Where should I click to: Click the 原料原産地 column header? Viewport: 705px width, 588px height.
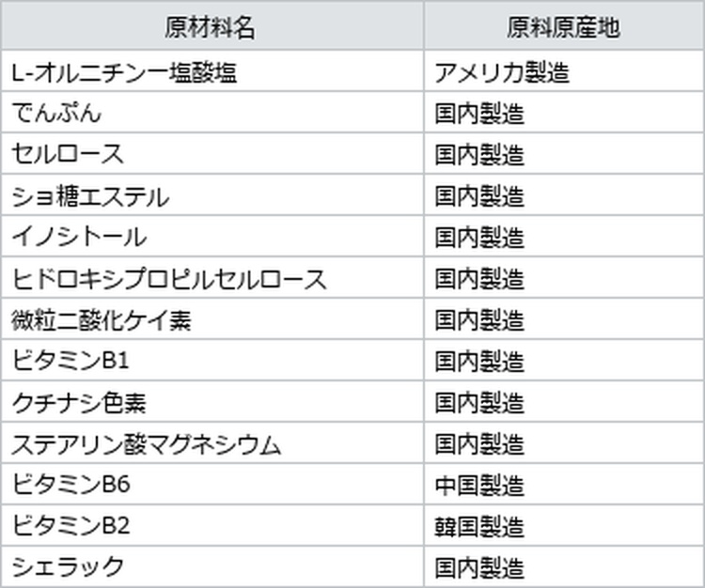tap(564, 25)
